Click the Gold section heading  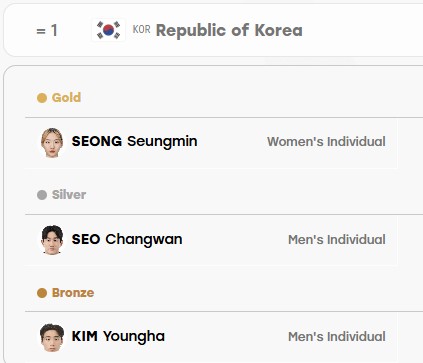tap(66, 98)
